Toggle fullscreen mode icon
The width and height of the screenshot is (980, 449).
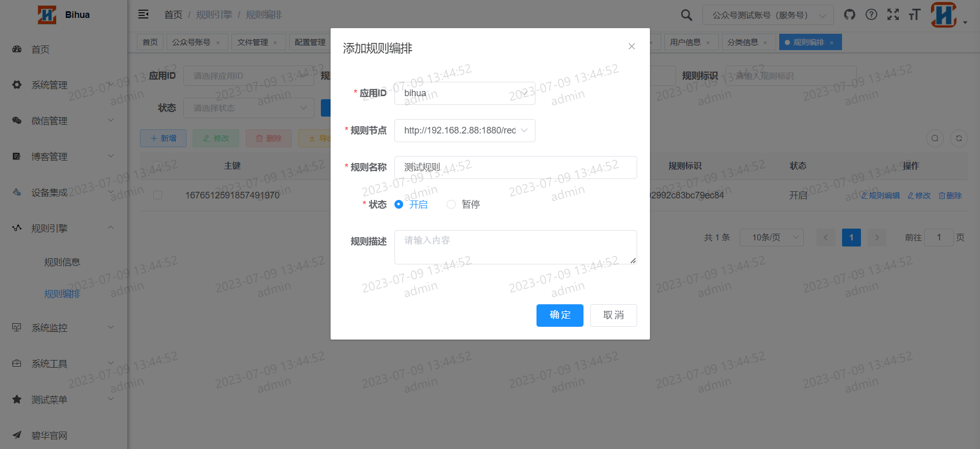893,15
